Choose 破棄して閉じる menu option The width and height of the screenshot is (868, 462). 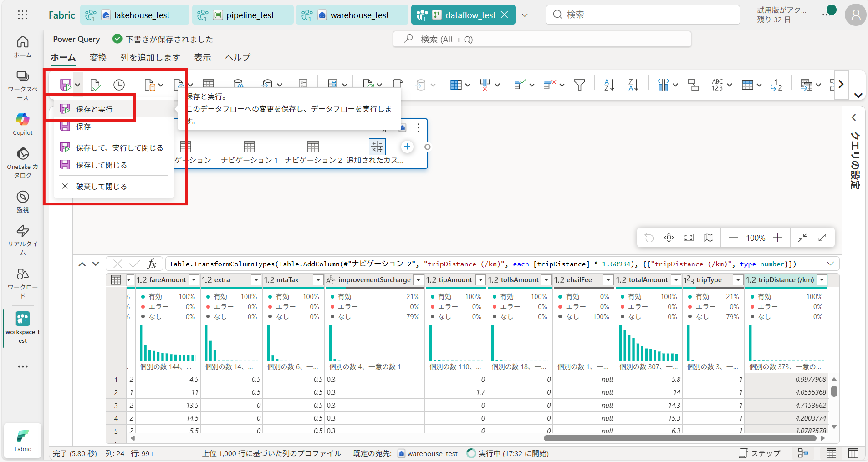[x=101, y=187]
